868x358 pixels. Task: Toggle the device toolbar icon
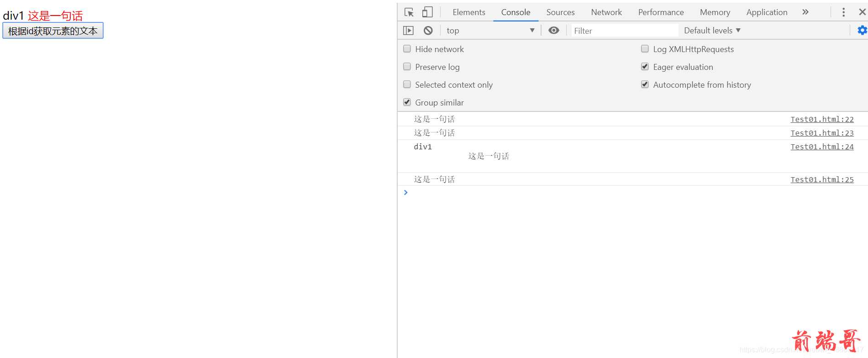click(427, 12)
